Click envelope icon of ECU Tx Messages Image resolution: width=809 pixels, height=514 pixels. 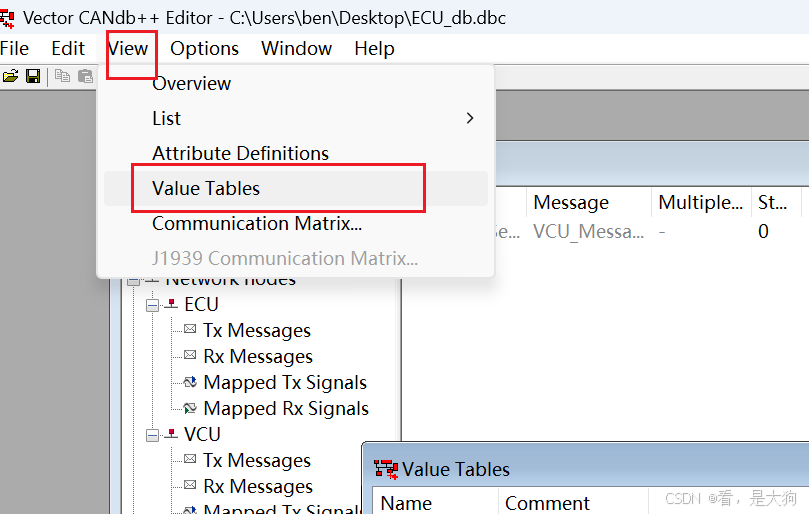pos(190,329)
